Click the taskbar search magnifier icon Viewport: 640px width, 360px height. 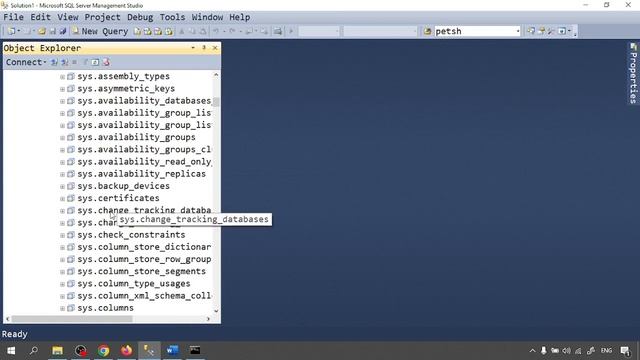(x=33, y=351)
